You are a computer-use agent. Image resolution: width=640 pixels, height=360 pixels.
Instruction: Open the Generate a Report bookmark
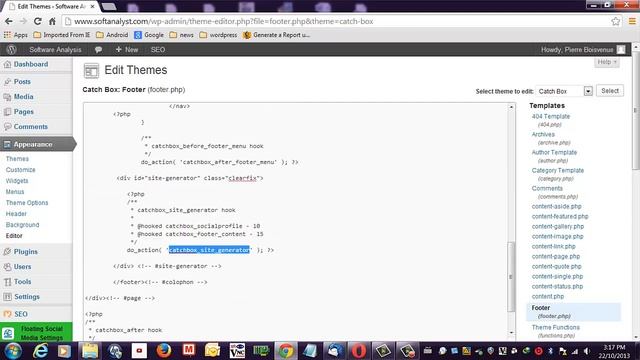tap(276, 35)
